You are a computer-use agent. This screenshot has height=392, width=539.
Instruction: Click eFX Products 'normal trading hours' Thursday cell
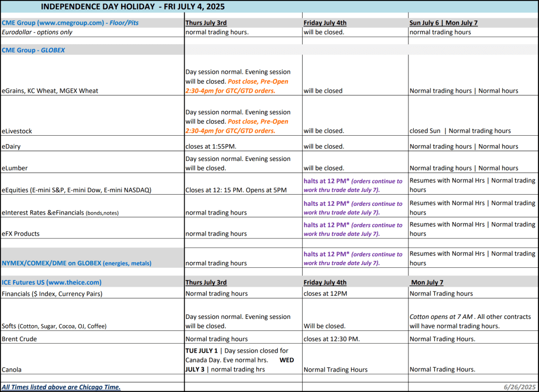[216, 234]
